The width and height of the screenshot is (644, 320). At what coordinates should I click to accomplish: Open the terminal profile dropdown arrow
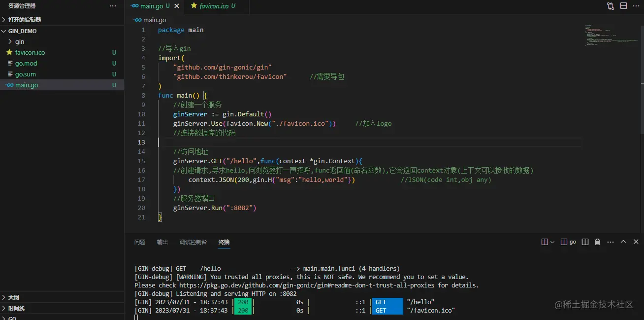(552, 242)
